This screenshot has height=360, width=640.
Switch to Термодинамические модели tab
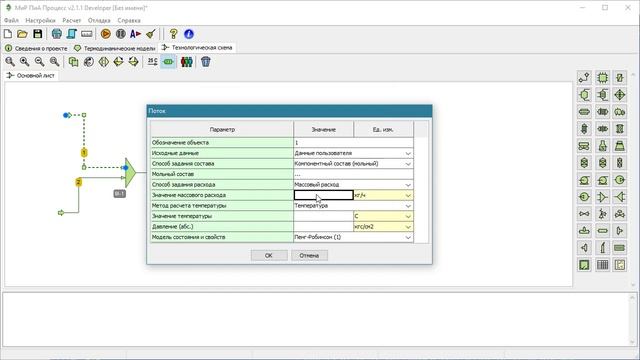pos(114,48)
